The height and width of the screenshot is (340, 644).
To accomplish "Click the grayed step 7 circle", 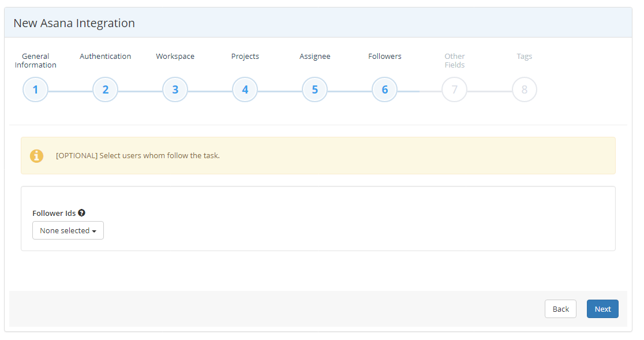I will tap(454, 89).
